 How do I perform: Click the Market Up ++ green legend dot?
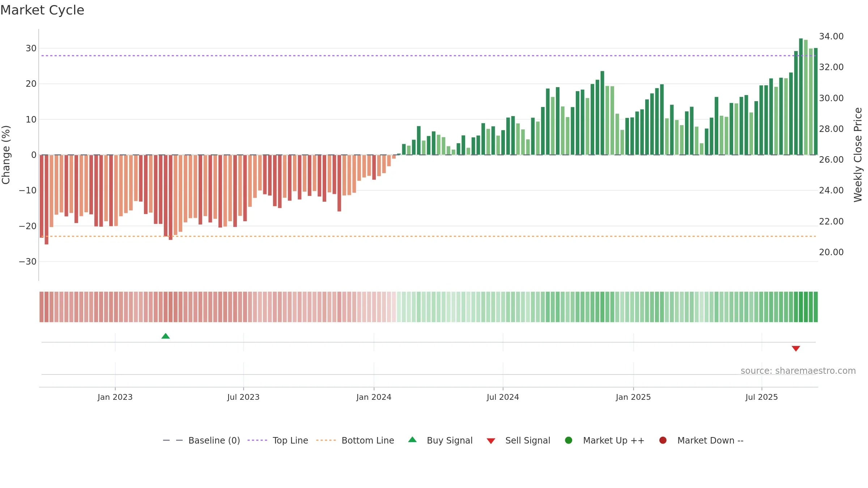click(569, 440)
